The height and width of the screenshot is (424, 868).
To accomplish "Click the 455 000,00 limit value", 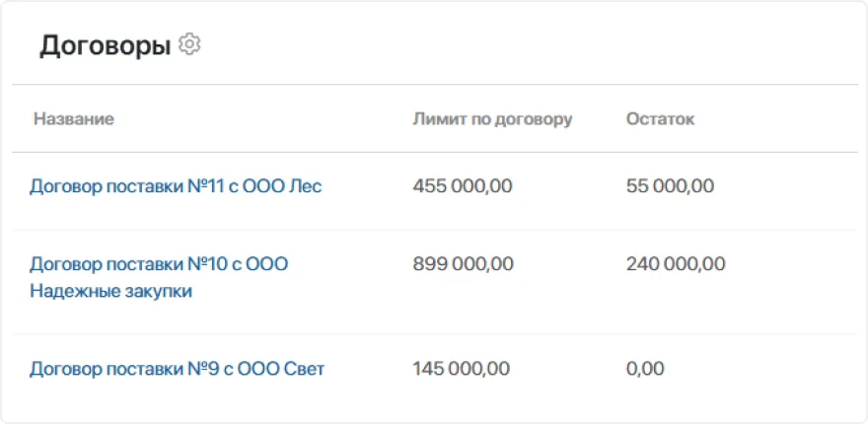I will 463,185.
